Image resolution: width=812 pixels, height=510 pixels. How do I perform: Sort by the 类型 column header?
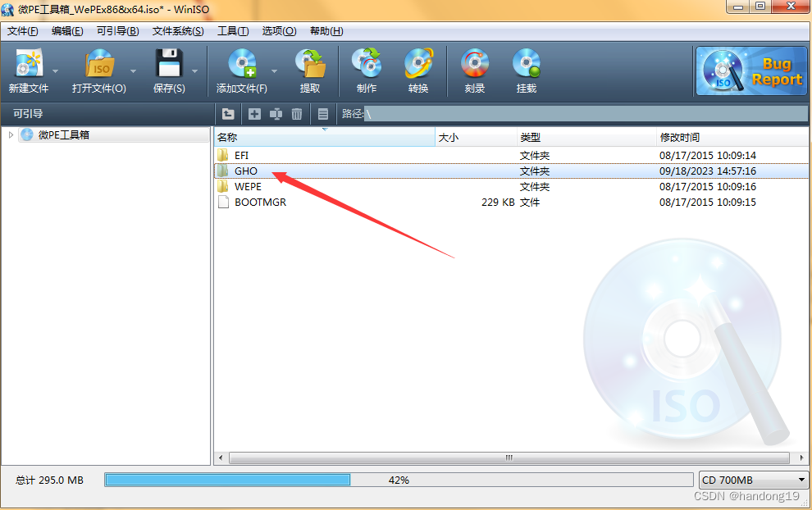click(x=586, y=137)
